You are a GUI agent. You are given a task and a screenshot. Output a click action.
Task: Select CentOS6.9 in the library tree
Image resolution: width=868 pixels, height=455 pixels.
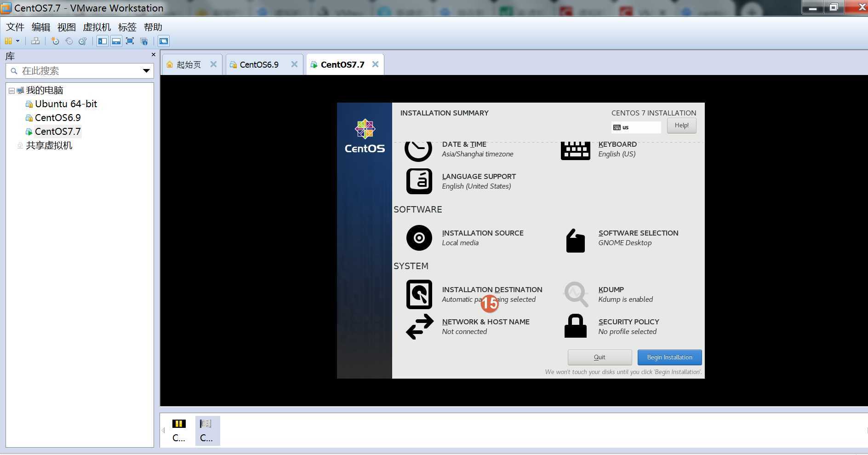point(57,118)
